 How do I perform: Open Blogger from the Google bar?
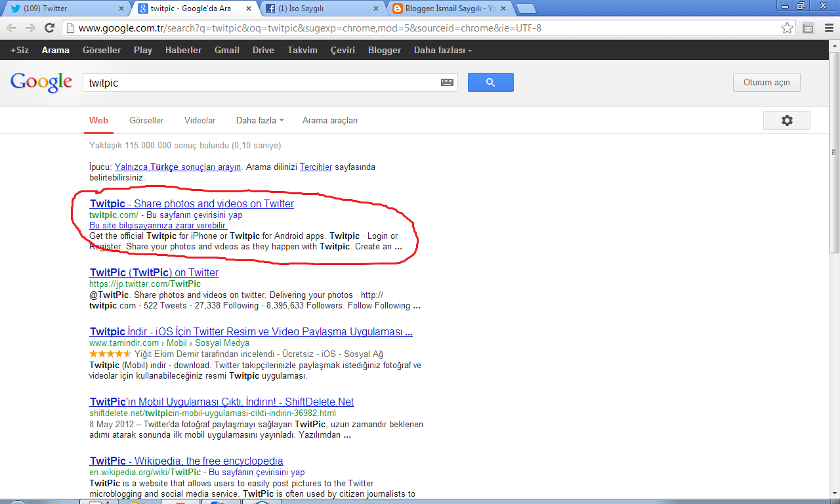pos(385,50)
